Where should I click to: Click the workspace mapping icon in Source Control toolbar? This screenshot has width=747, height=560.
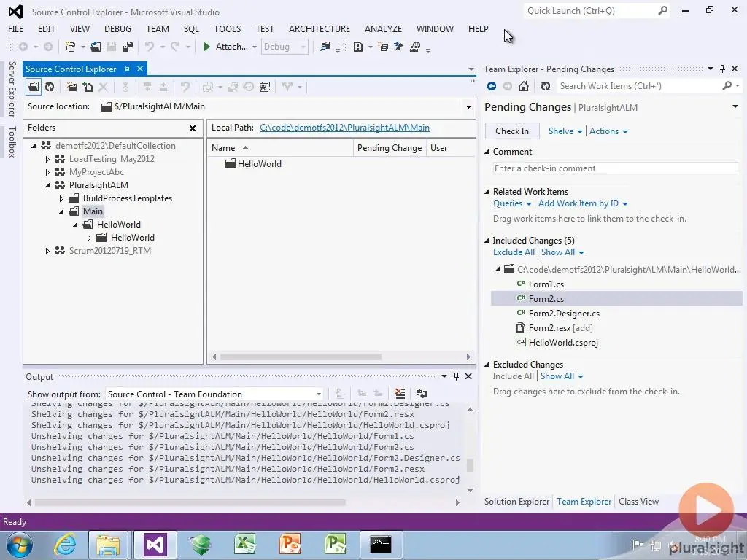265,87
